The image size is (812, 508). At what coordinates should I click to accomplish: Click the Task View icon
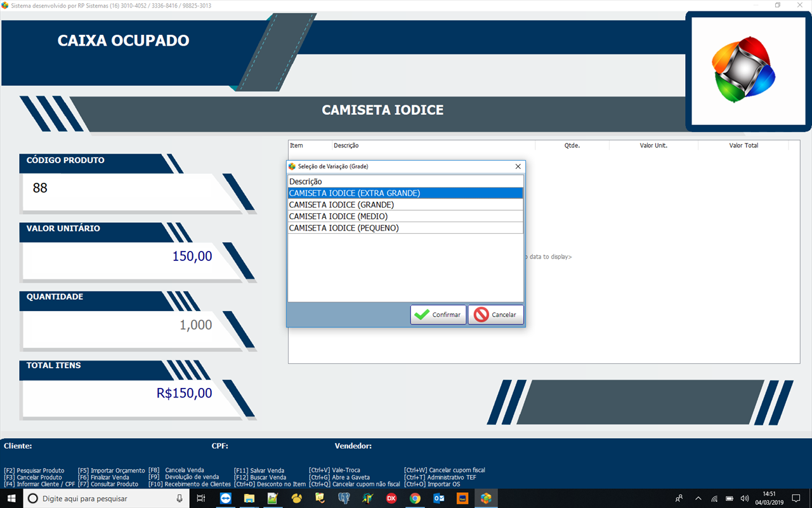pyautogui.click(x=200, y=498)
